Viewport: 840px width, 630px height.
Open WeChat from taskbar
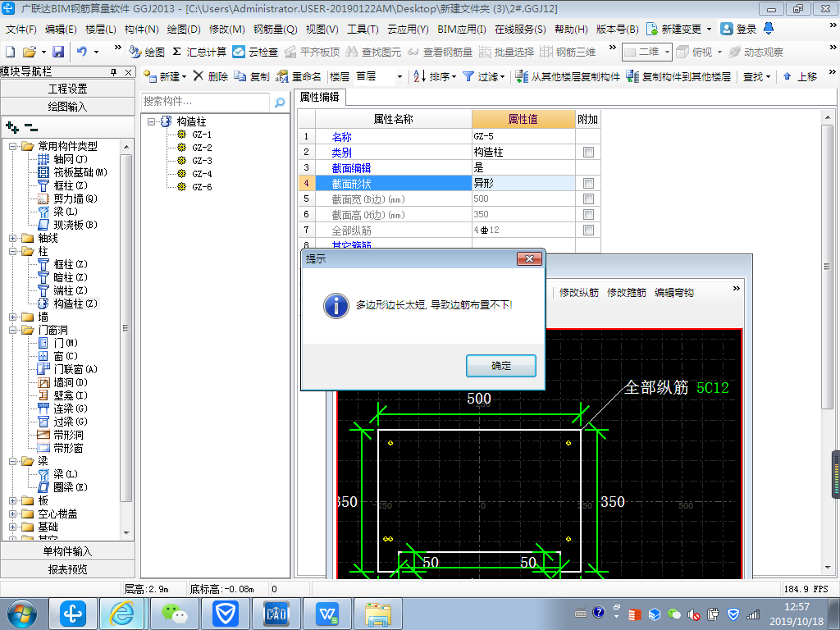[174, 614]
